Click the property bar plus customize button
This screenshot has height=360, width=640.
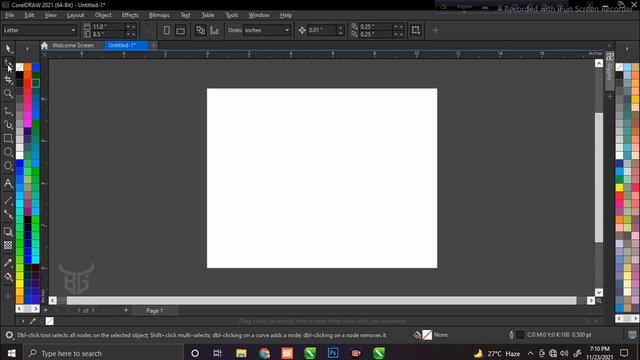tap(436, 30)
